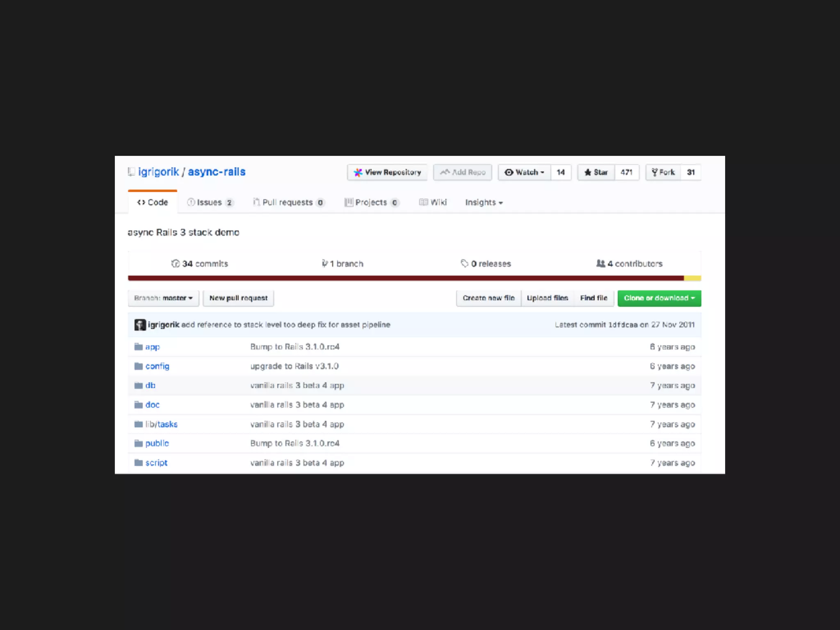Open the Clone or download dropdown

tap(659, 298)
